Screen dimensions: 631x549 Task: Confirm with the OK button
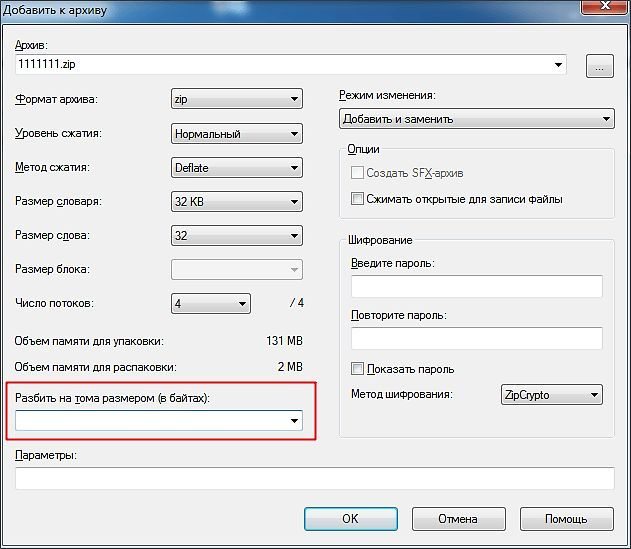pyautogui.click(x=351, y=519)
